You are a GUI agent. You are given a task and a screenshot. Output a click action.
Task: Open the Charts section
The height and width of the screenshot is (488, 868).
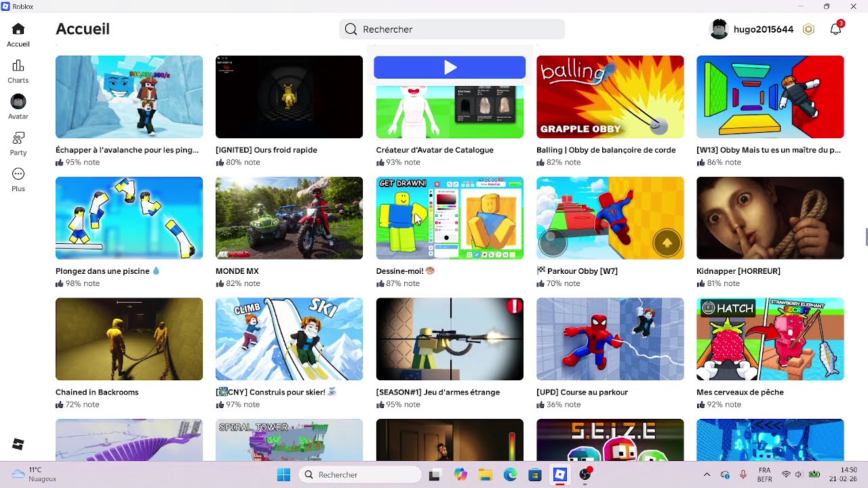18,71
